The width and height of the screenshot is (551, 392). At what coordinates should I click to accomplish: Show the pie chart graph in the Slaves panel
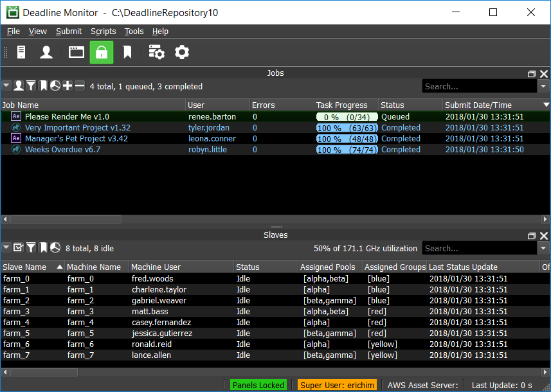[x=55, y=247]
